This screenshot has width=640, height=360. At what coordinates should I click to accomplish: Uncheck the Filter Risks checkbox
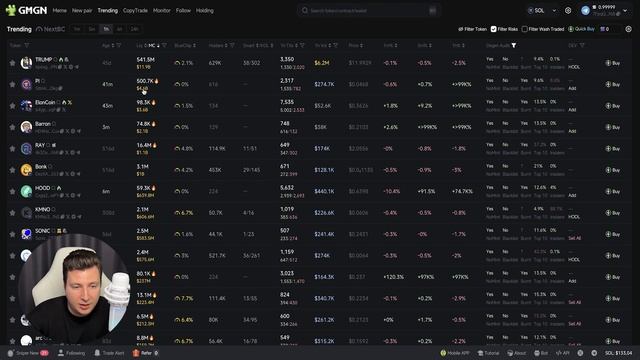click(x=493, y=29)
